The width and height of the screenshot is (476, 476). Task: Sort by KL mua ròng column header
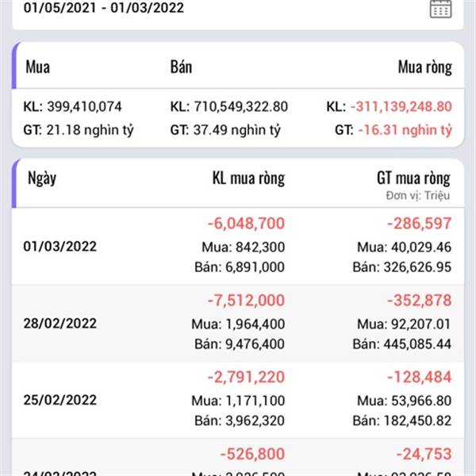pos(248,178)
